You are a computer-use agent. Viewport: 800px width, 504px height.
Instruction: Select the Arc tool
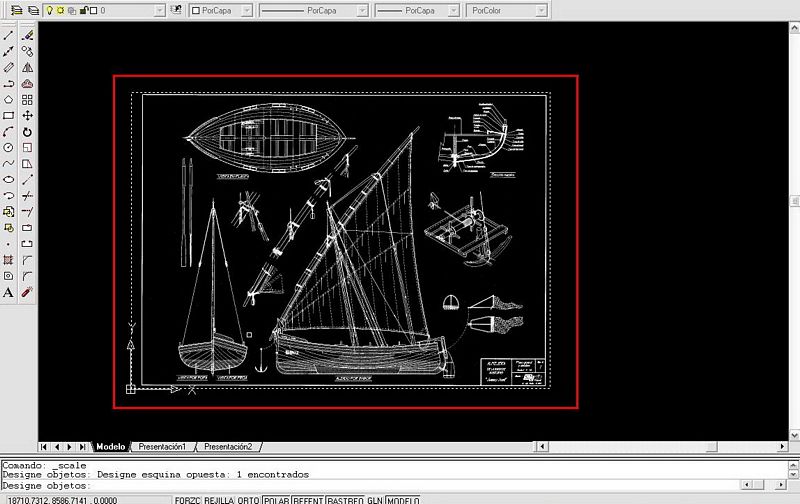click(x=8, y=132)
